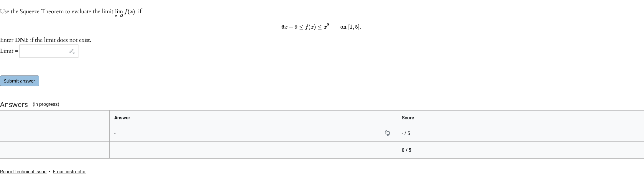The height and width of the screenshot is (196, 644).
Task: Click the pointing-hand icon in the answer row
Action: tap(387, 133)
